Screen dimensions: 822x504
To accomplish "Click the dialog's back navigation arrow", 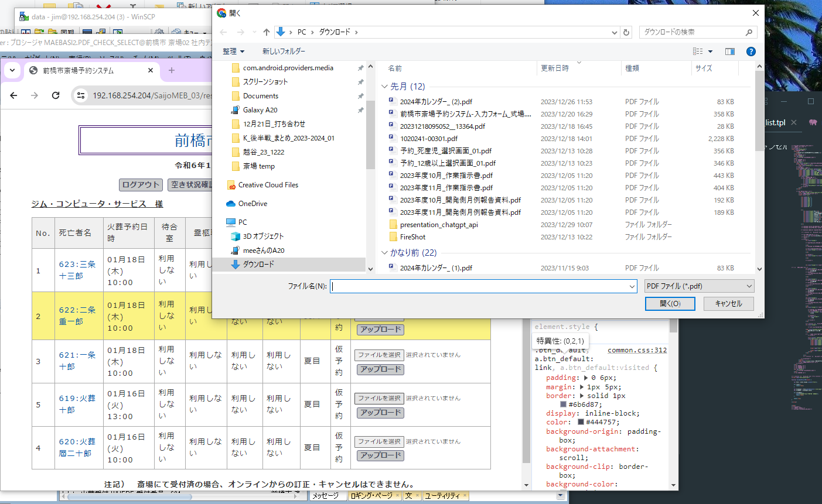I will coord(224,32).
